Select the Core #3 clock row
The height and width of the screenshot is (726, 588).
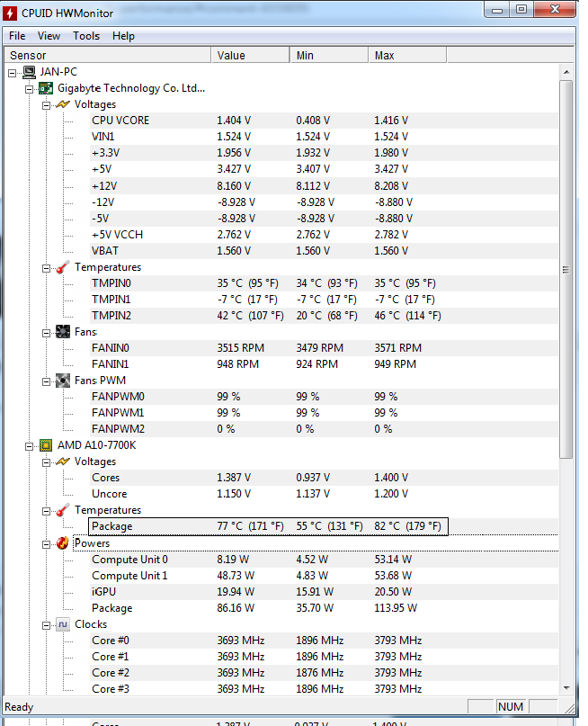point(325,689)
